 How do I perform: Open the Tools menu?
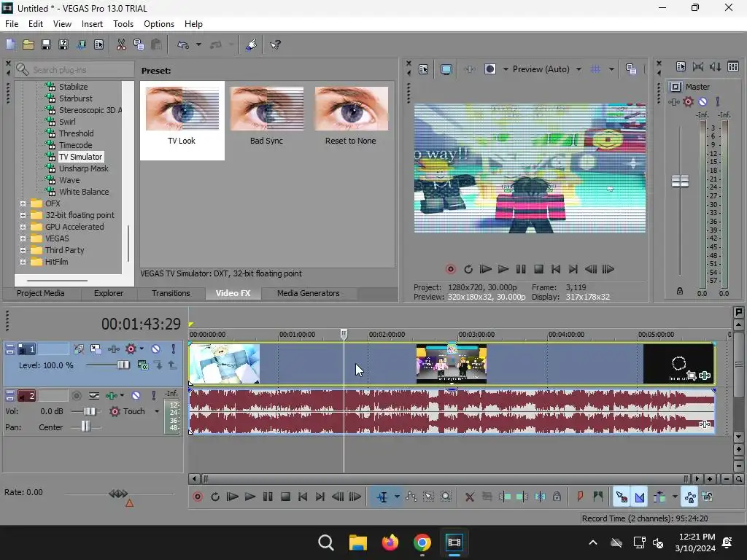click(x=123, y=24)
